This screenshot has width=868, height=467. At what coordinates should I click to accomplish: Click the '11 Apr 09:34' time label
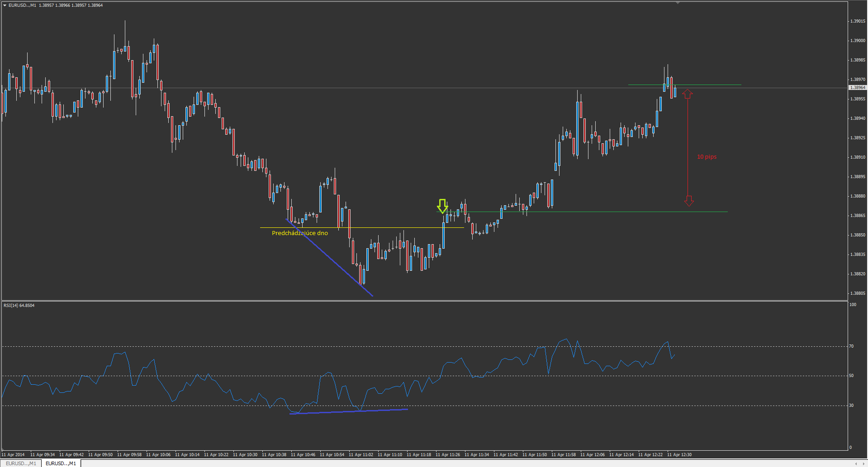tap(43, 455)
